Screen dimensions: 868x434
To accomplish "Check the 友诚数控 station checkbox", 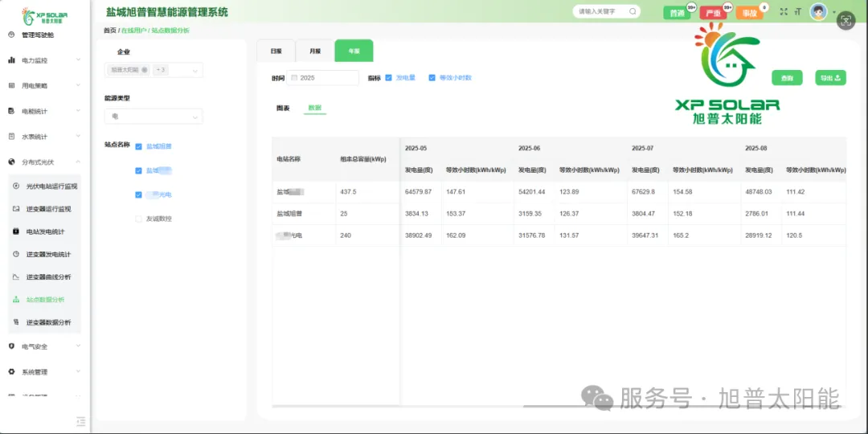I will pyautogui.click(x=139, y=218).
